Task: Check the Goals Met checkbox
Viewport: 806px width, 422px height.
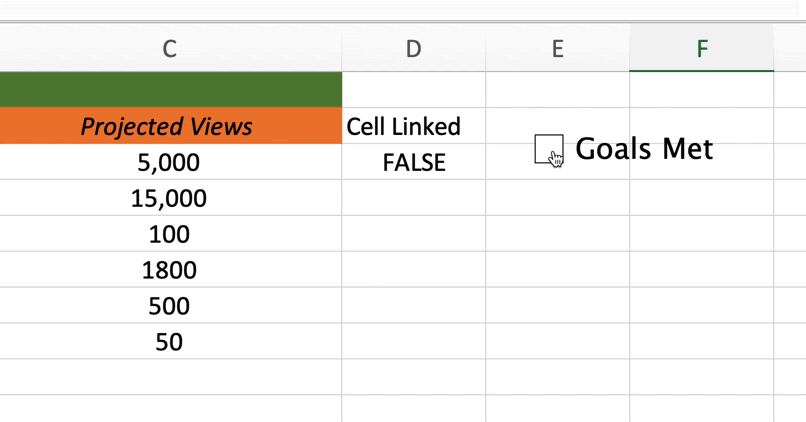Action: tap(548, 149)
